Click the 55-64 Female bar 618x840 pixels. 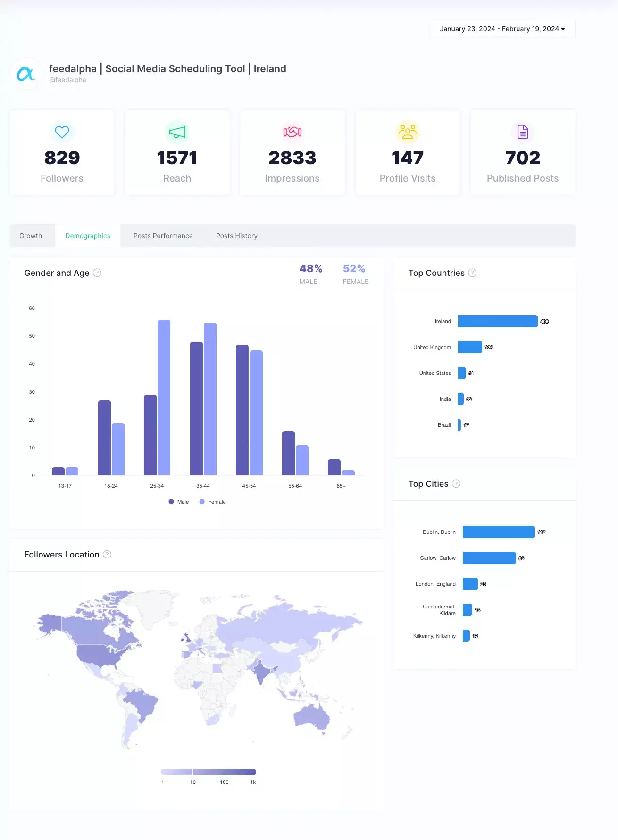tap(302, 460)
